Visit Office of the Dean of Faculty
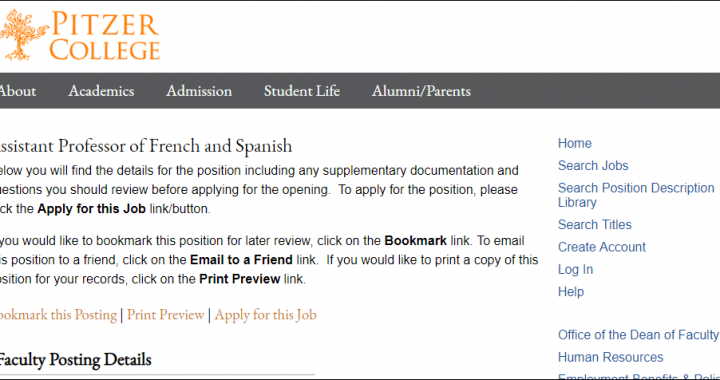The height and width of the screenshot is (380, 720). [x=638, y=335]
